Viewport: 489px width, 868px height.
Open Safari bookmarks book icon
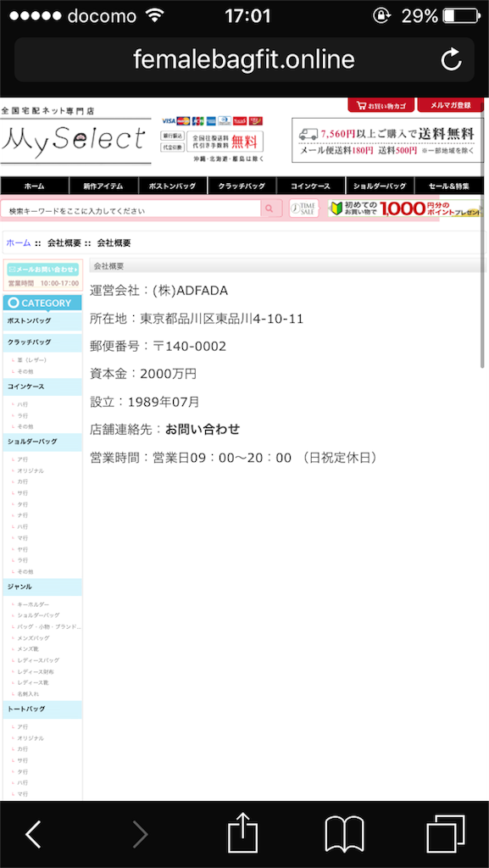tap(344, 834)
